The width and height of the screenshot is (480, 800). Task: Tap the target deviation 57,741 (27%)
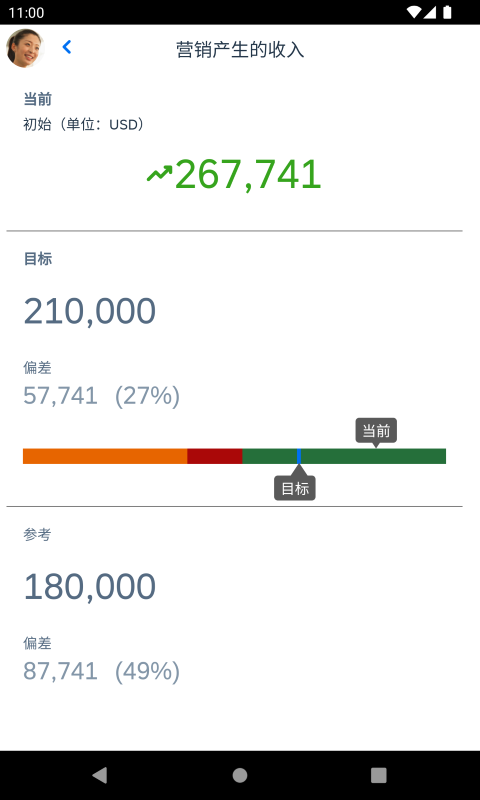click(x=102, y=396)
